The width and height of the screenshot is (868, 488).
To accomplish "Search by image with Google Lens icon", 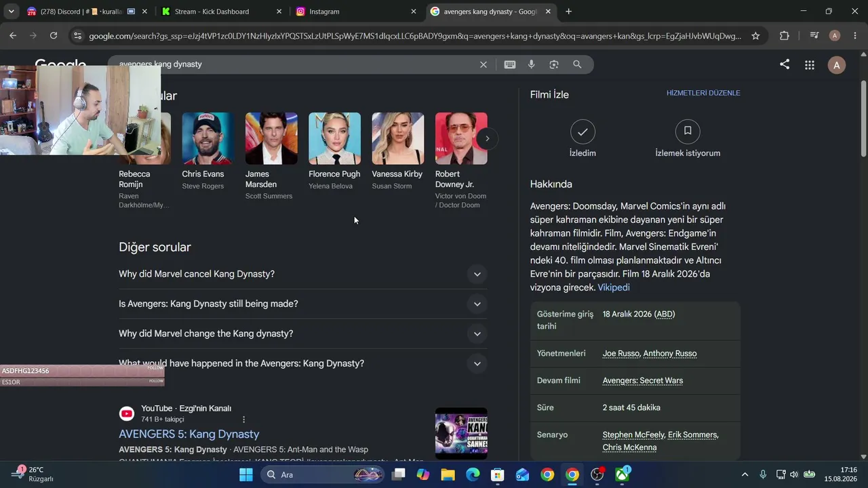I will [554, 64].
